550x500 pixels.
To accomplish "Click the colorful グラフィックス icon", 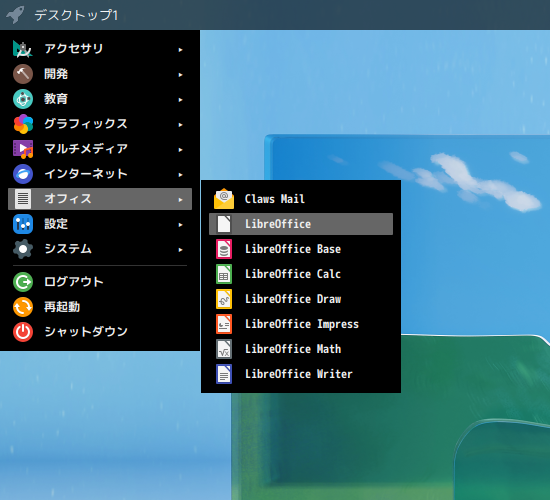I will 23,124.
